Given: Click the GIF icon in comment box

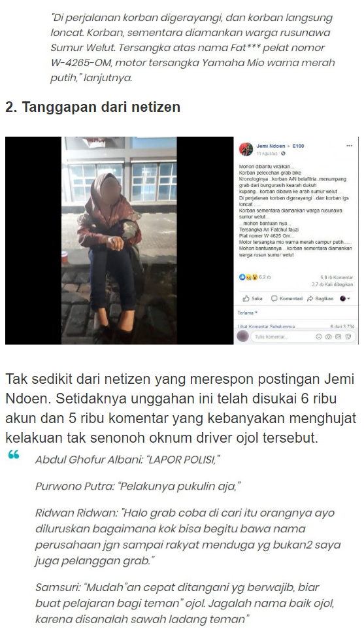Looking at the screenshot, I should click(x=339, y=337).
